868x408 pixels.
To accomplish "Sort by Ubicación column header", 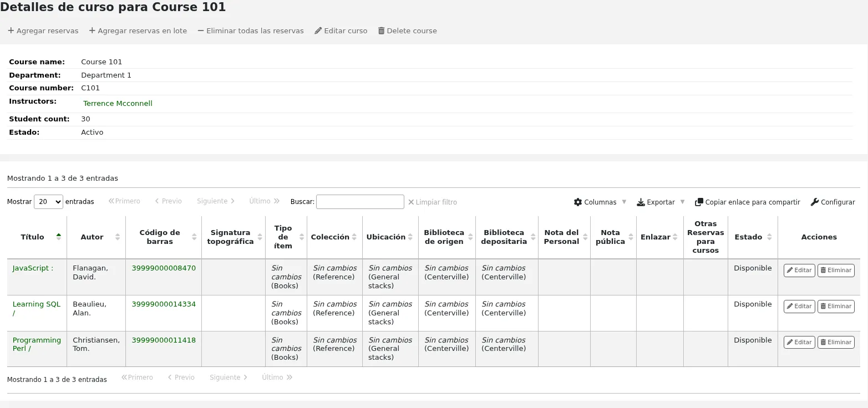I will click(x=390, y=237).
